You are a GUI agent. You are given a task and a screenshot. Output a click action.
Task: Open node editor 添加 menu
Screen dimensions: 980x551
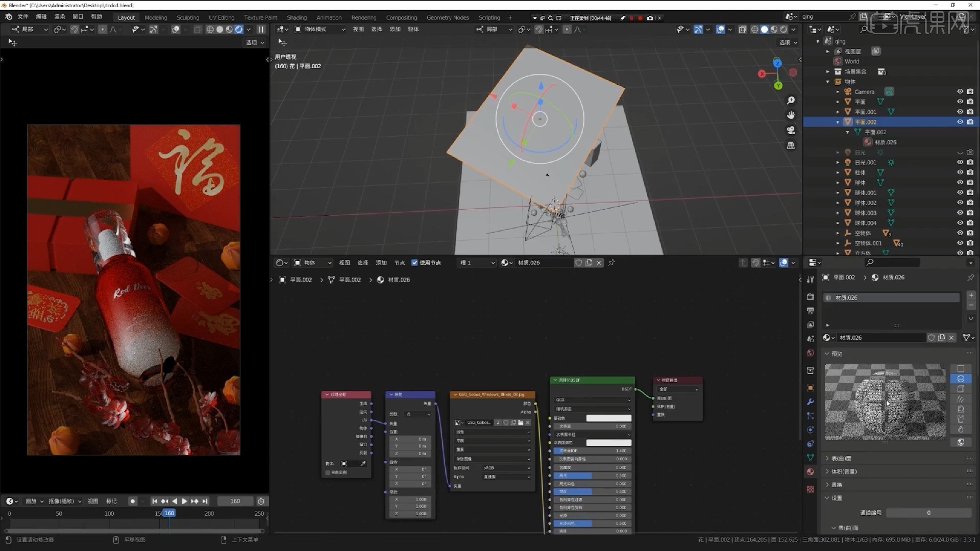pos(381,263)
